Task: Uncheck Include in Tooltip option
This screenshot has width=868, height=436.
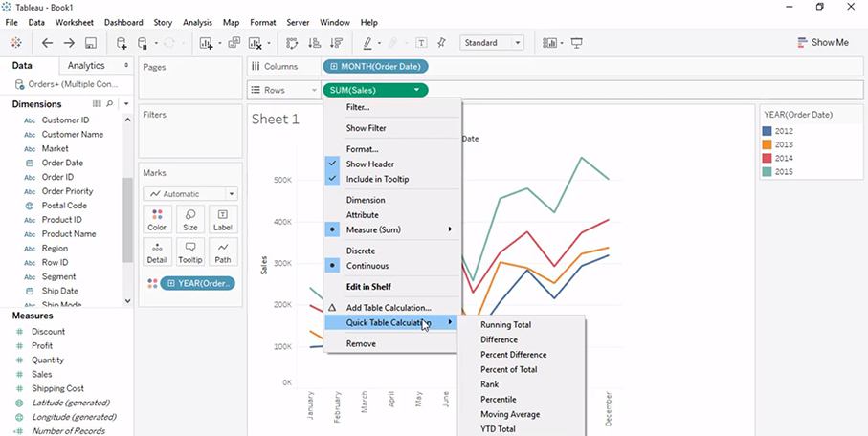Action: click(377, 179)
